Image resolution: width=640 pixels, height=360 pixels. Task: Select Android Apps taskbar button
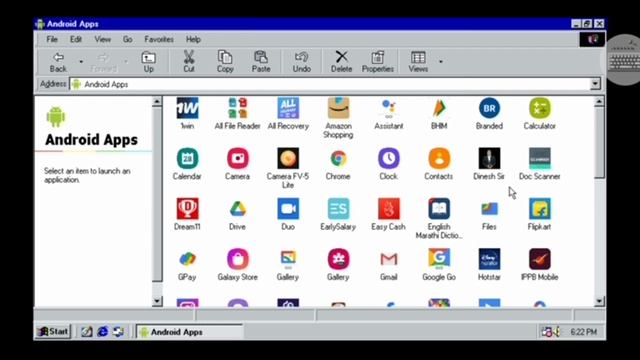tap(189, 332)
